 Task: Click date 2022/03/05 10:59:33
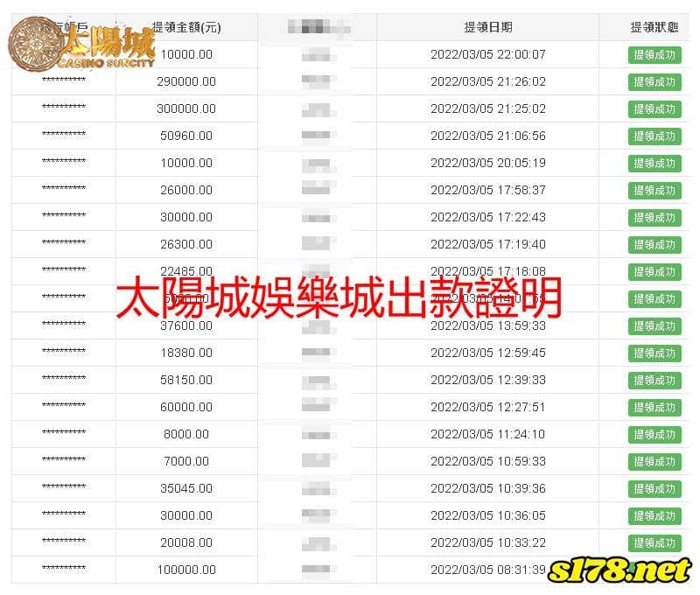pyautogui.click(x=488, y=461)
